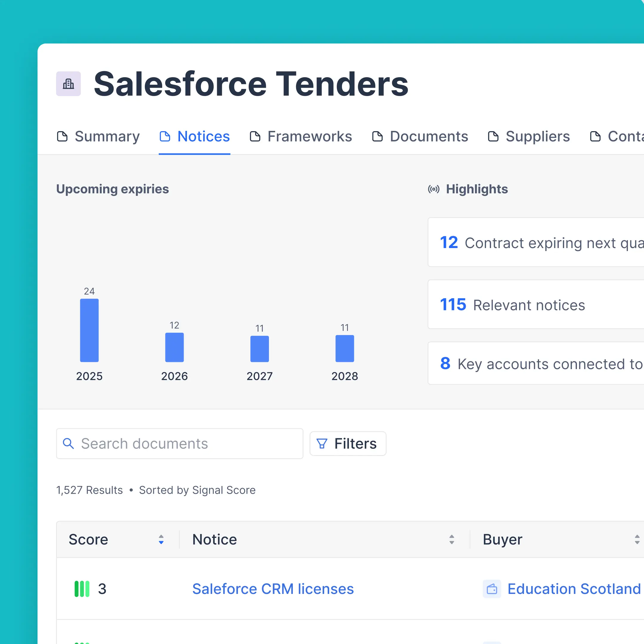Click the Highlights heading text
The width and height of the screenshot is (644, 644).
pyautogui.click(x=477, y=189)
